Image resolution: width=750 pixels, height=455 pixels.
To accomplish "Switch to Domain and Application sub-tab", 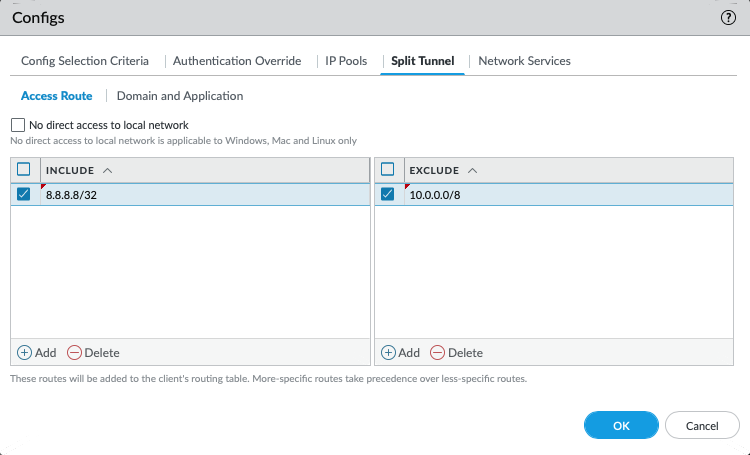I will tap(180, 96).
